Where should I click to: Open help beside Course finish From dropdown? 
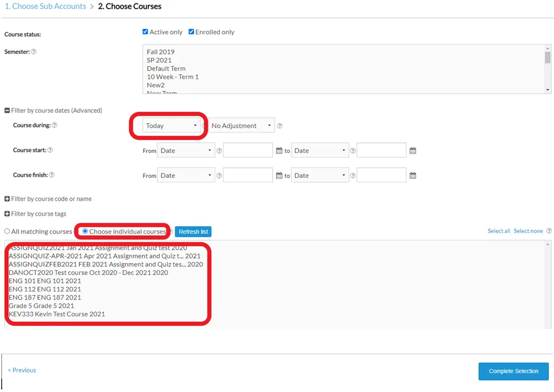(x=219, y=176)
